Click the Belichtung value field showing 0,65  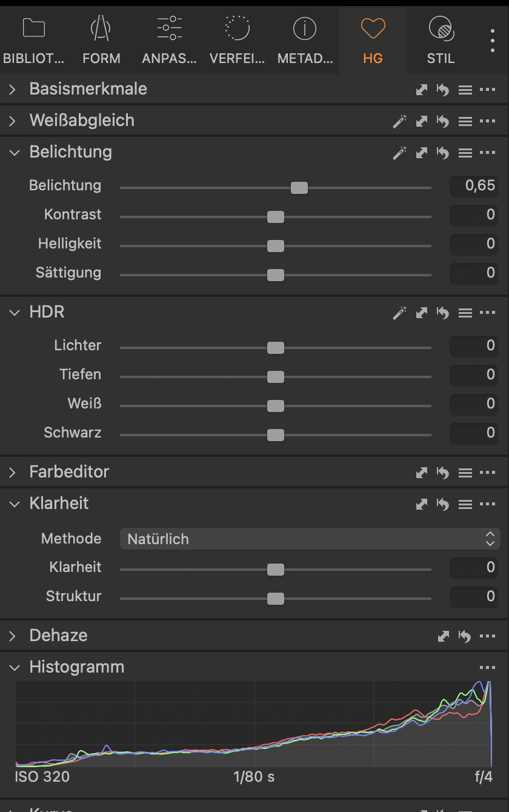(x=473, y=186)
